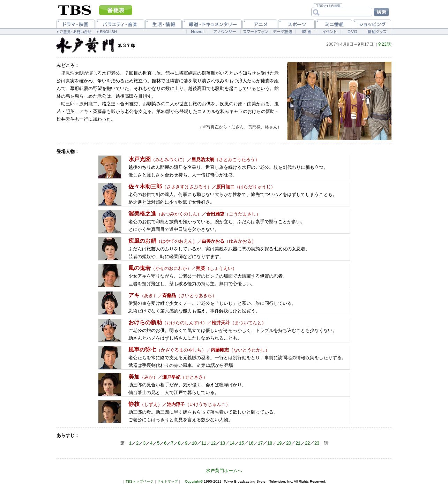Click the 佐々木助三郎 character name heading
Screen dimensions: 448x484
[145, 187]
